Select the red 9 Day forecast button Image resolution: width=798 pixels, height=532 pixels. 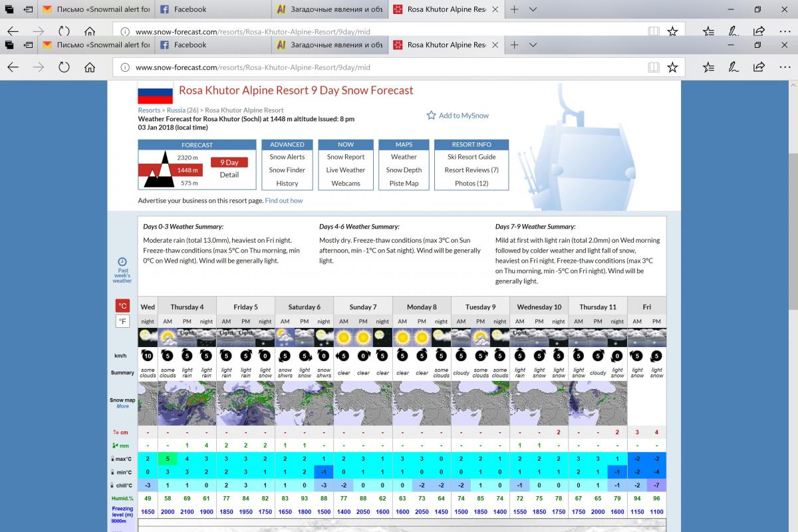tap(229, 162)
